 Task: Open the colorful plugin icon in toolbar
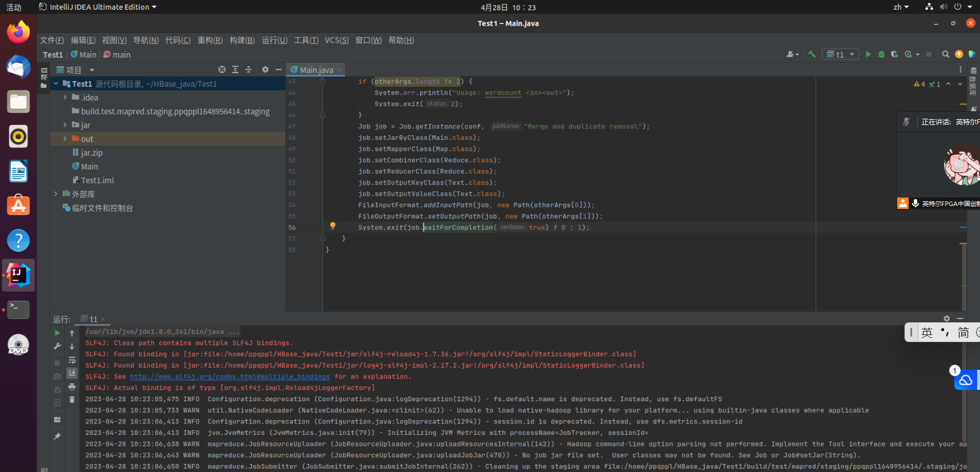(972, 54)
